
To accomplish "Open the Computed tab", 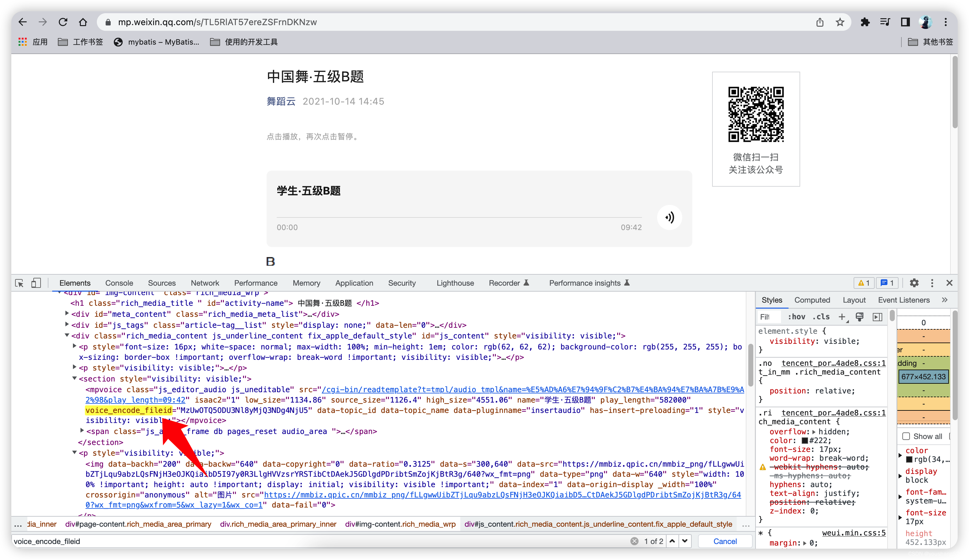I will [x=812, y=300].
